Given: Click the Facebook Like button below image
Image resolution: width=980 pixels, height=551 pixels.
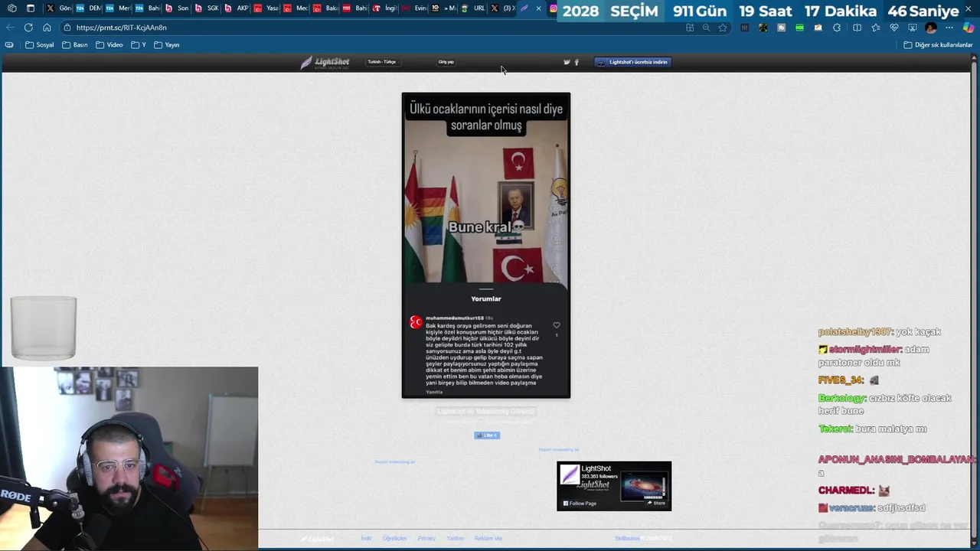Looking at the screenshot, I should (x=487, y=435).
